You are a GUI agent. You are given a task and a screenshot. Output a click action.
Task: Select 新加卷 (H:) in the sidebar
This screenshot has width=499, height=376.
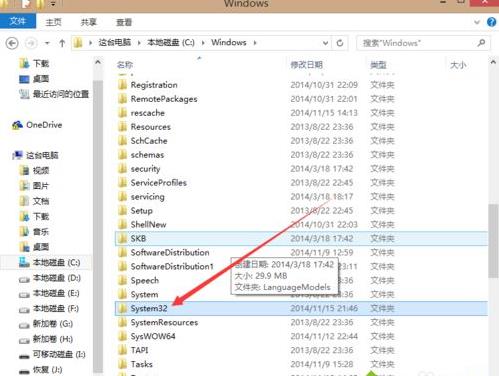click(x=46, y=339)
